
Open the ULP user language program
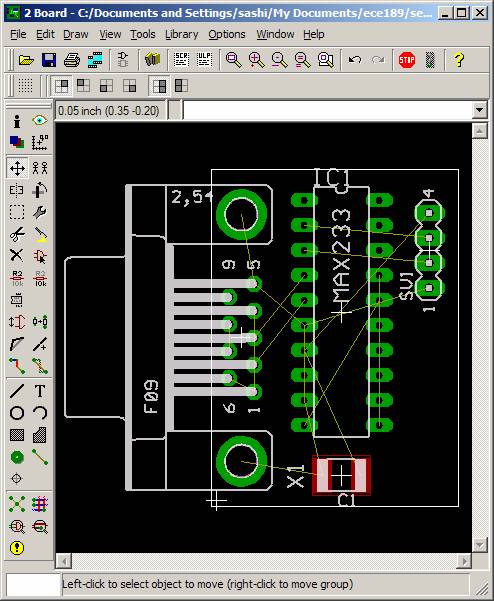coord(204,60)
